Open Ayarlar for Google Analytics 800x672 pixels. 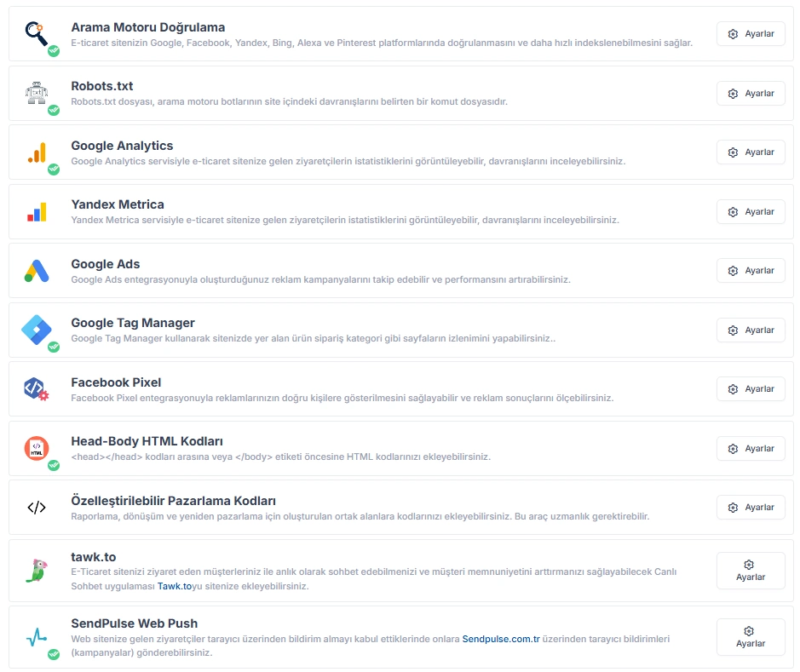point(751,152)
